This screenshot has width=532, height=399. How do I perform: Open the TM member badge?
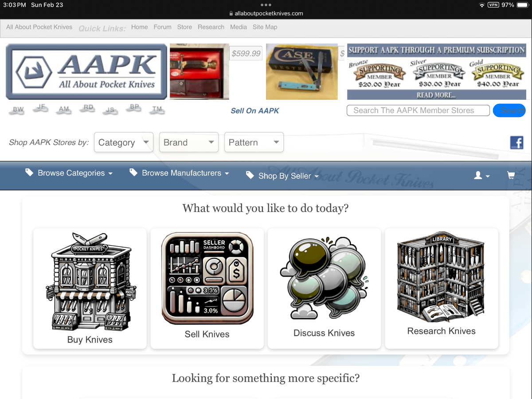(x=157, y=110)
